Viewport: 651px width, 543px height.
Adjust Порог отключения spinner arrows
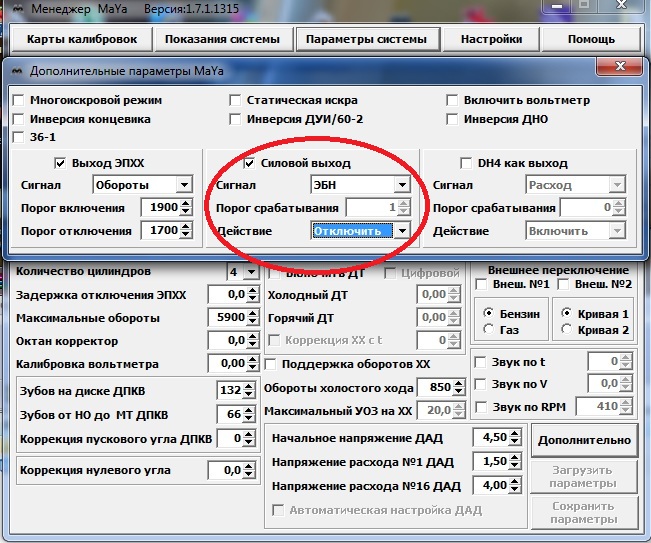click(x=186, y=230)
